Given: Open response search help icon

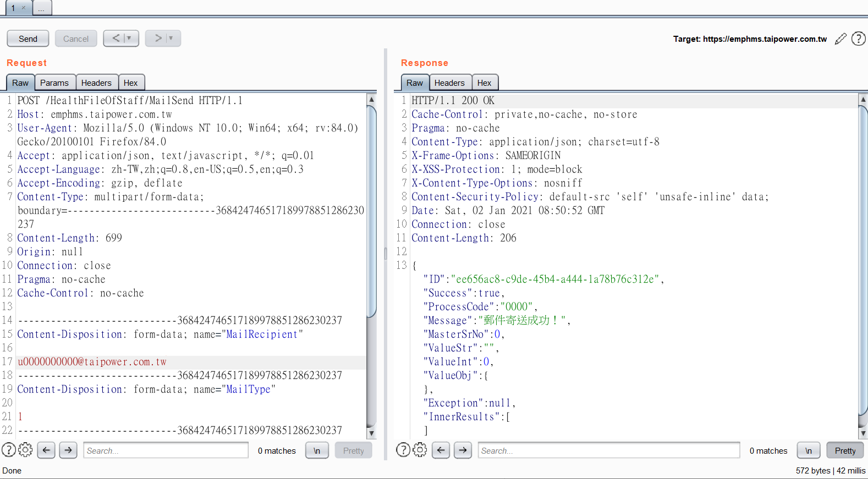Looking at the screenshot, I should click(403, 450).
